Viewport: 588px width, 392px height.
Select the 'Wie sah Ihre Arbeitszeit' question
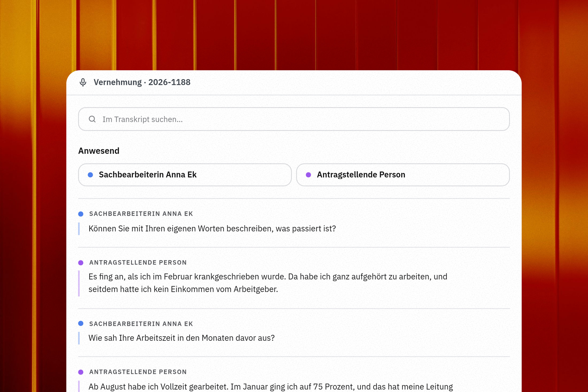tap(181, 338)
